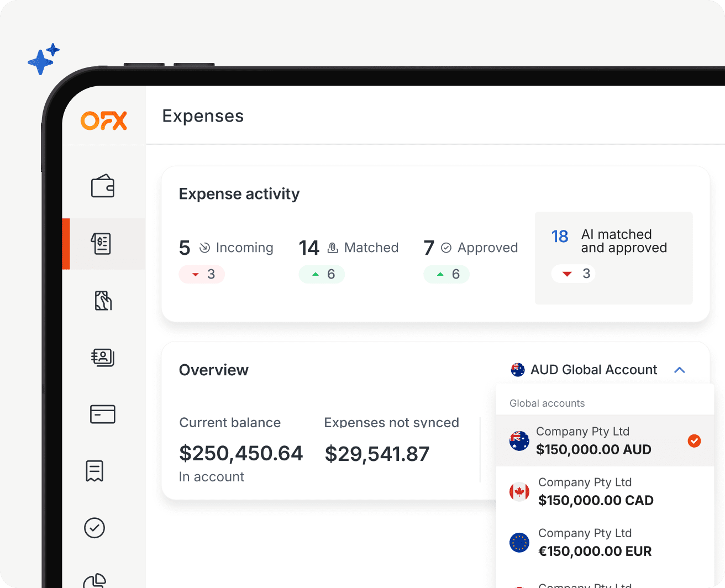Collapse the AUD Global Account chevron
The image size is (725, 588).
click(680, 370)
